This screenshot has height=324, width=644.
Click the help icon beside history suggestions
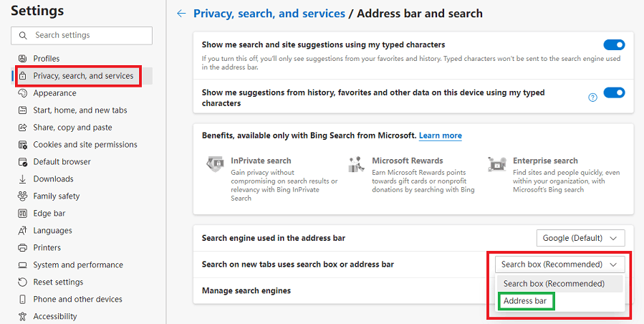pos(592,97)
